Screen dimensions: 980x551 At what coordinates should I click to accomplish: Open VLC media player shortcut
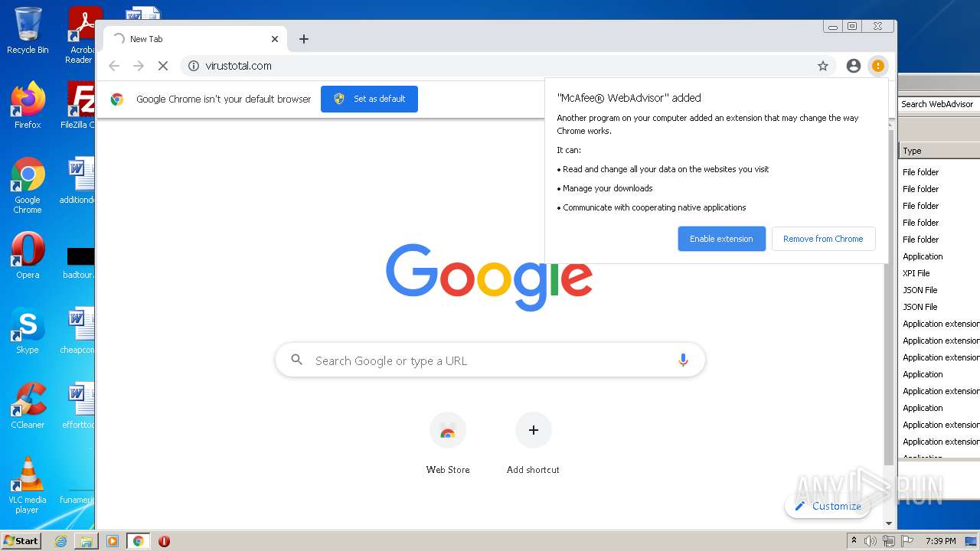28,485
